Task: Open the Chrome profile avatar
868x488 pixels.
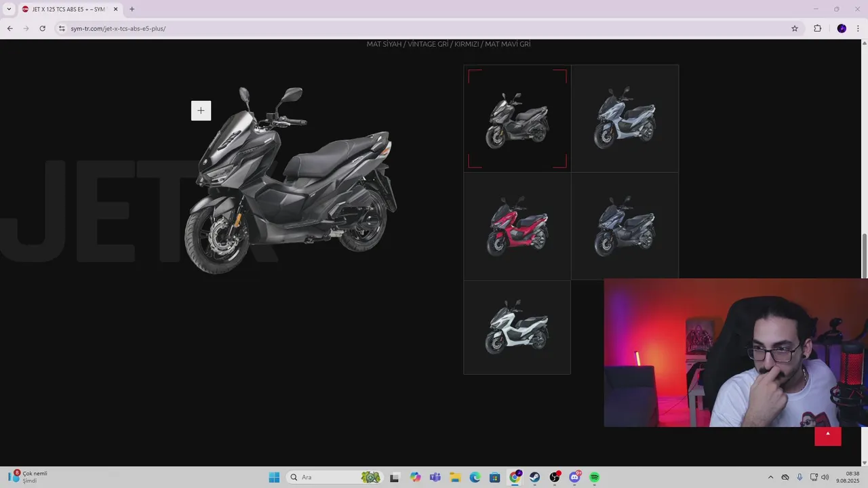Action: (842, 28)
